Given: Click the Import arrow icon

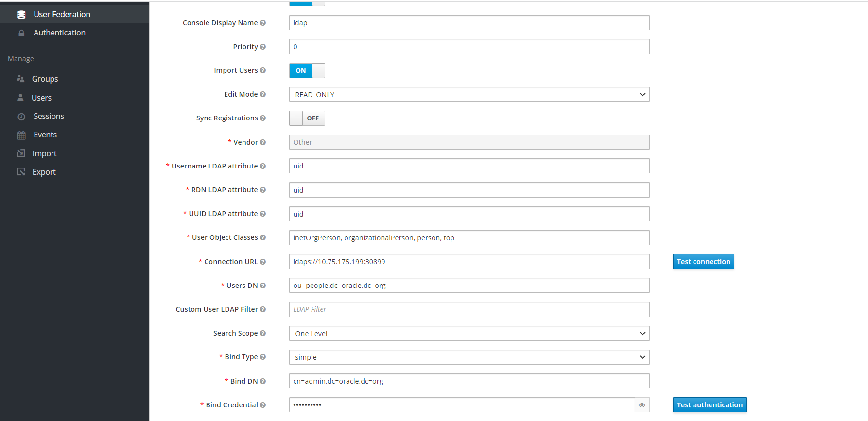Looking at the screenshot, I should (21, 153).
